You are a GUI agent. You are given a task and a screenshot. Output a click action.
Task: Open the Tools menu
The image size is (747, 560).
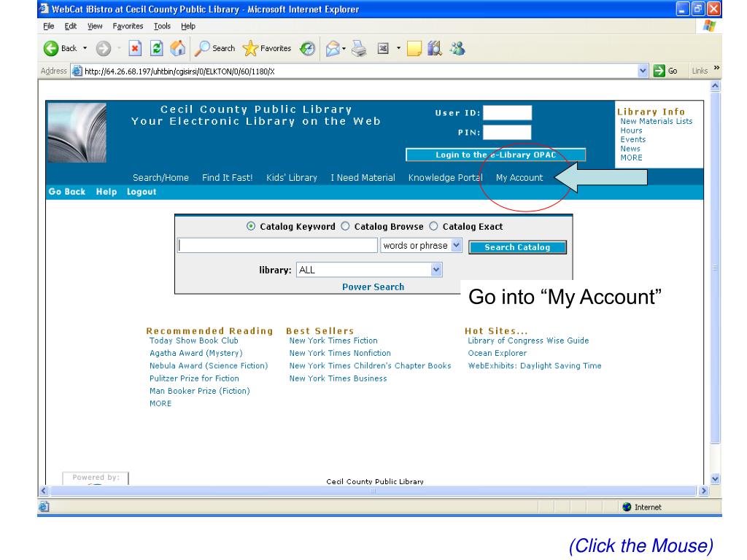(x=162, y=26)
